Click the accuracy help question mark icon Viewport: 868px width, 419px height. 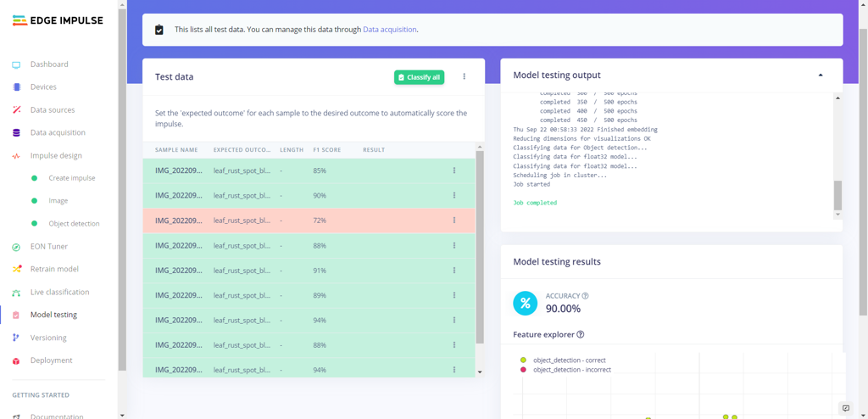585,296
